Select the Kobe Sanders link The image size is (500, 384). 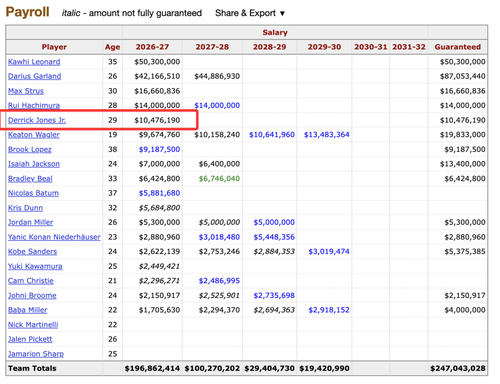coord(32,252)
